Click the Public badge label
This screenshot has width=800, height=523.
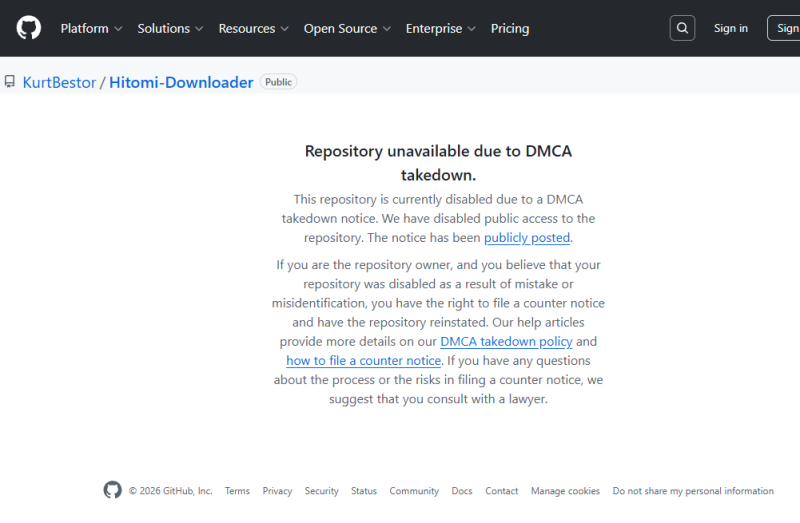click(x=278, y=82)
